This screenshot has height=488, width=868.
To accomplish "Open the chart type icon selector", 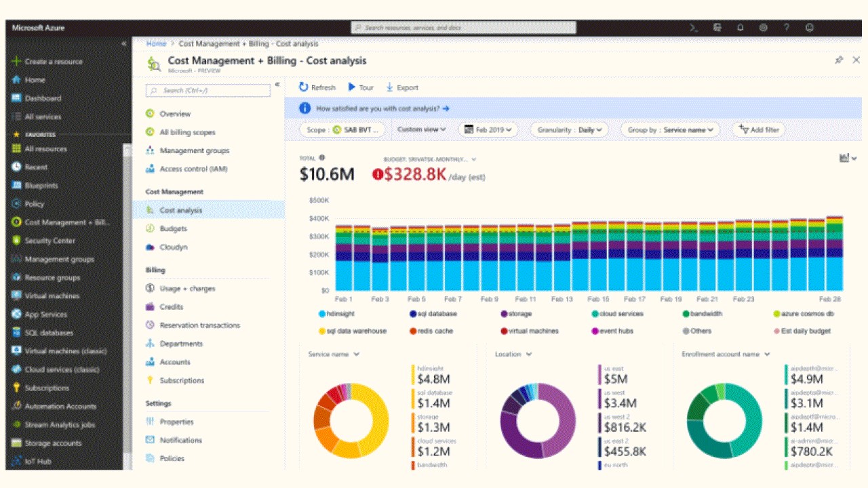I will (848, 158).
